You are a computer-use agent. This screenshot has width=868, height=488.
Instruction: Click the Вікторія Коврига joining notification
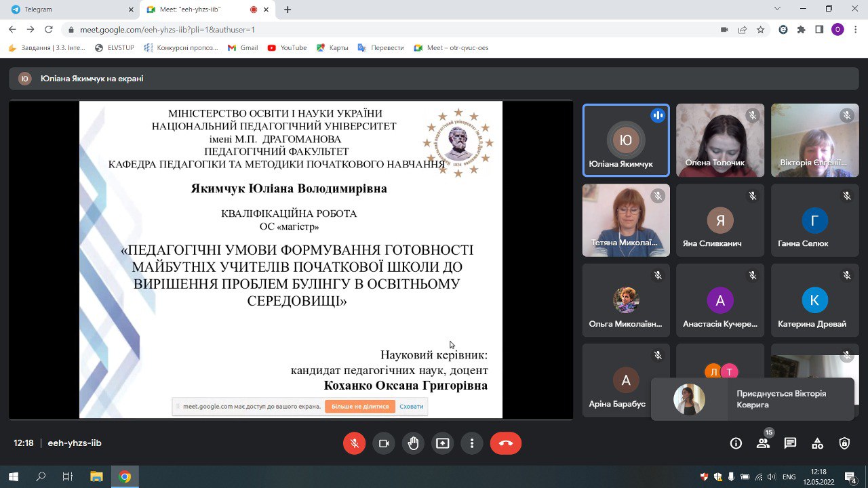(x=753, y=399)
